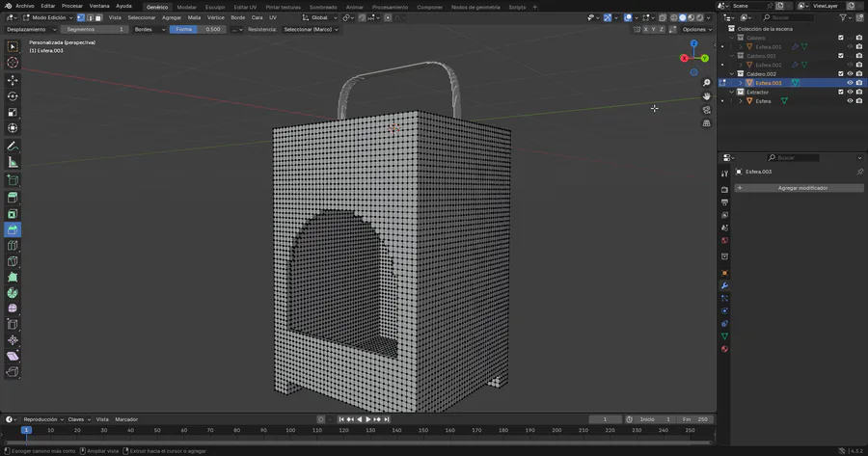Uncheck the Caldero.002 collection checkbox

[840, 73]
